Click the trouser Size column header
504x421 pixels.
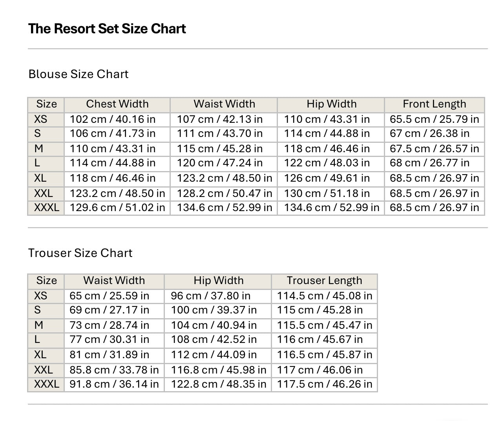[46, 281]
